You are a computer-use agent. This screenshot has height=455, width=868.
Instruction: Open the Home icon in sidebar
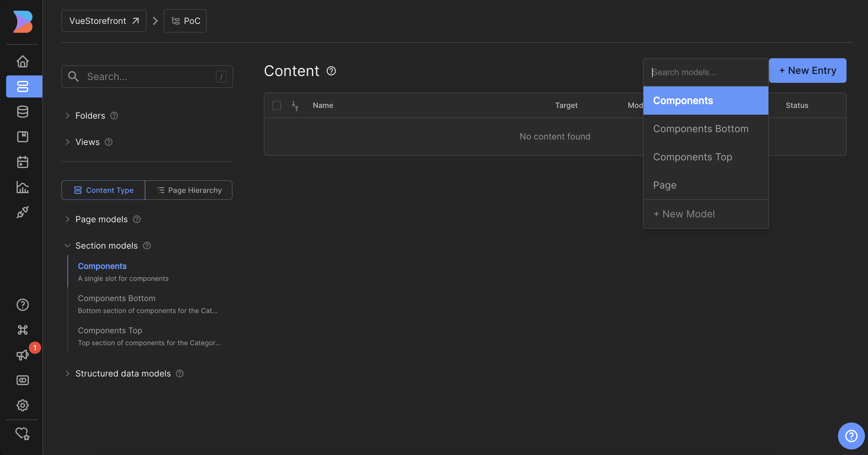coord(23,61)
